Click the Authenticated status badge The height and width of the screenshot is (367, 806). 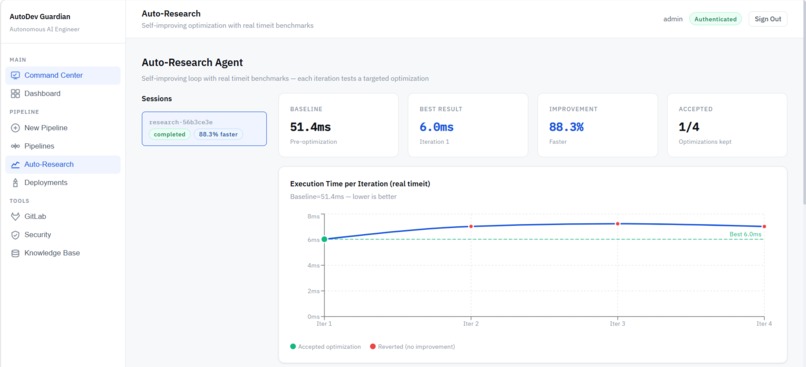pyautogui.click(x=715, y=19)
